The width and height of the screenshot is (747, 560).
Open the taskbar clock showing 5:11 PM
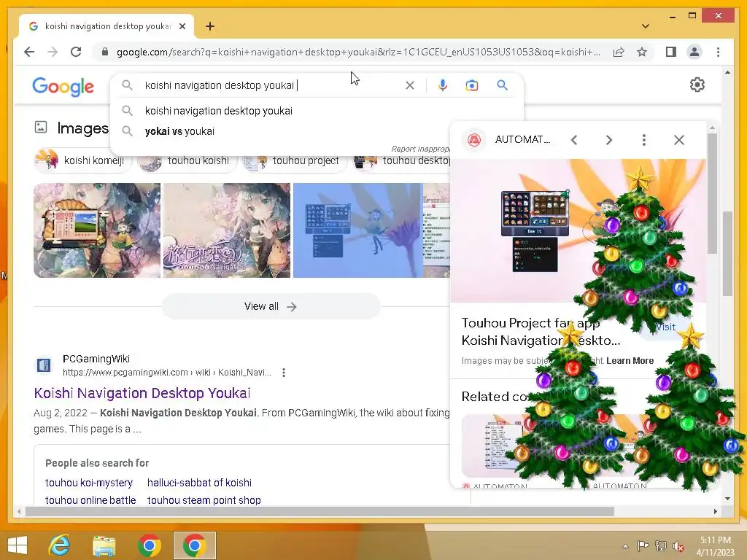(x=716, y=546)
